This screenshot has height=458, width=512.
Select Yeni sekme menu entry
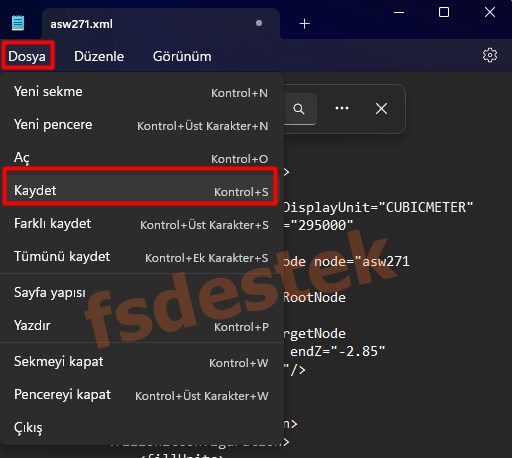tap(140, 92)
